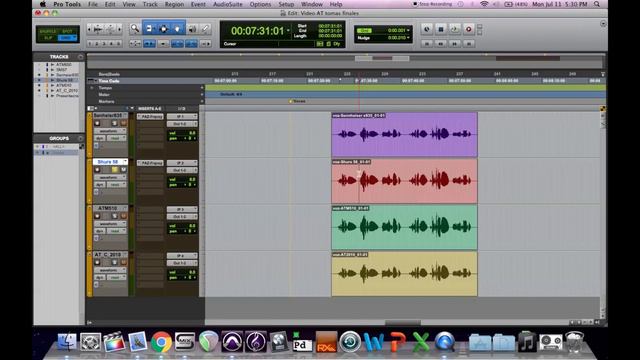The width and height of the screenshot is (640, 360).
Task: Click the Shure 58 insert plug-in button
Action: [x=150, y=163]
